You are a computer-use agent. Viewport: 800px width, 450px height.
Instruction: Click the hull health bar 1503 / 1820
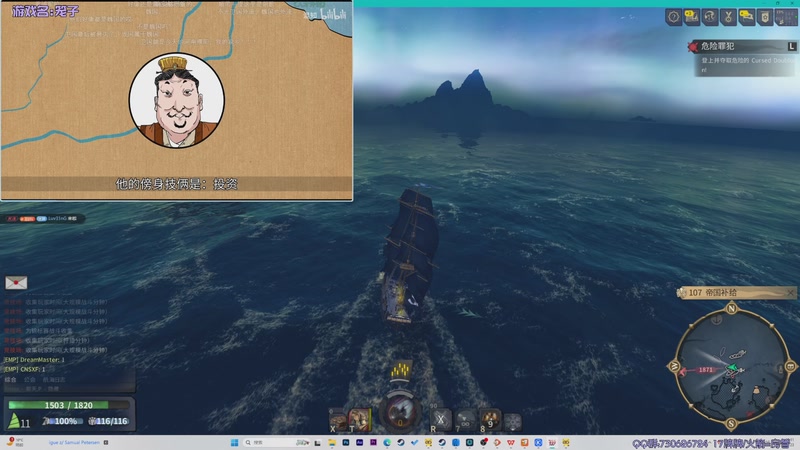click(69, 405)
